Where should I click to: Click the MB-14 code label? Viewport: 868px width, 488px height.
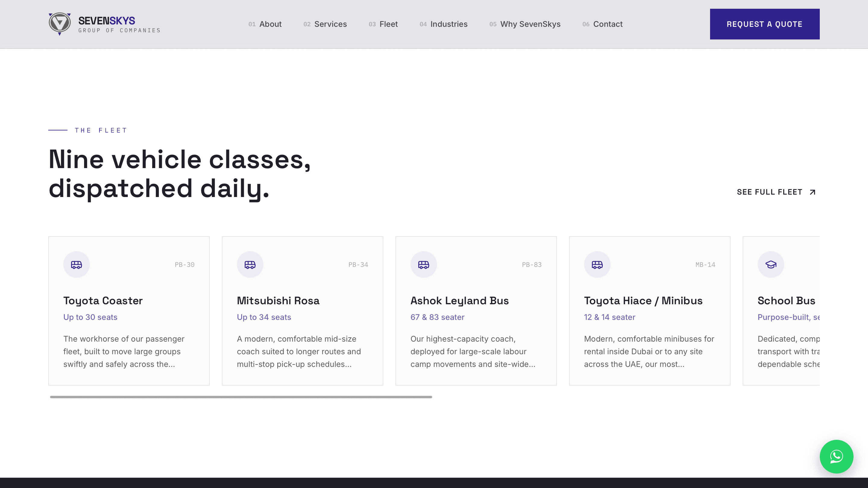(705, 265)
